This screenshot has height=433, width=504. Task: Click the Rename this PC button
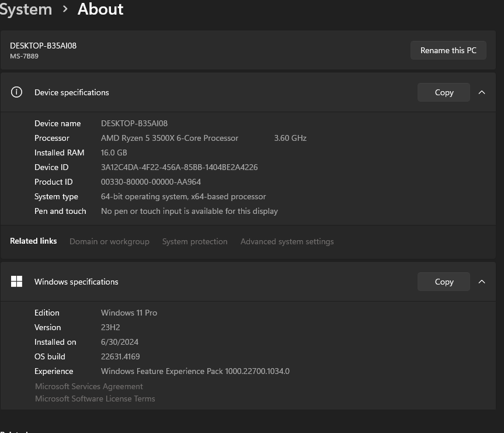[x=448, y=50]
